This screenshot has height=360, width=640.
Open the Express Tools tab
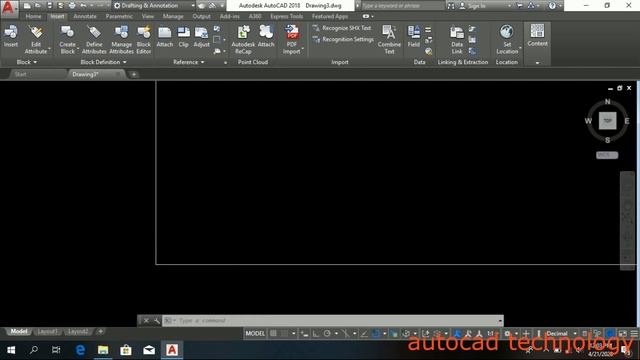point(287,16)
